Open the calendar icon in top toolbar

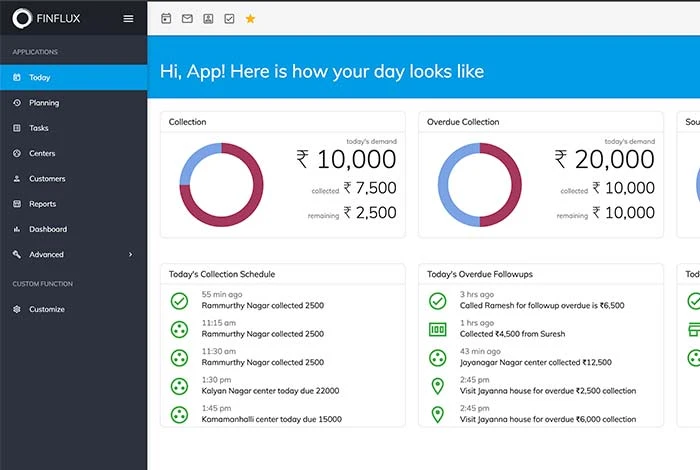click(166, 18)
